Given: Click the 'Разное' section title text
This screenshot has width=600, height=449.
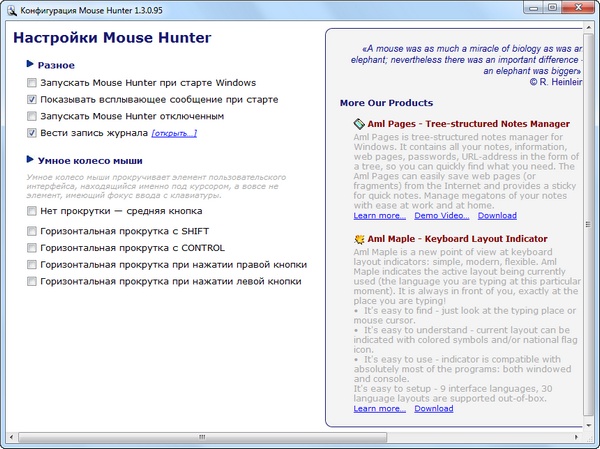Looking at the screenshot, I should (x=56, y=65).
